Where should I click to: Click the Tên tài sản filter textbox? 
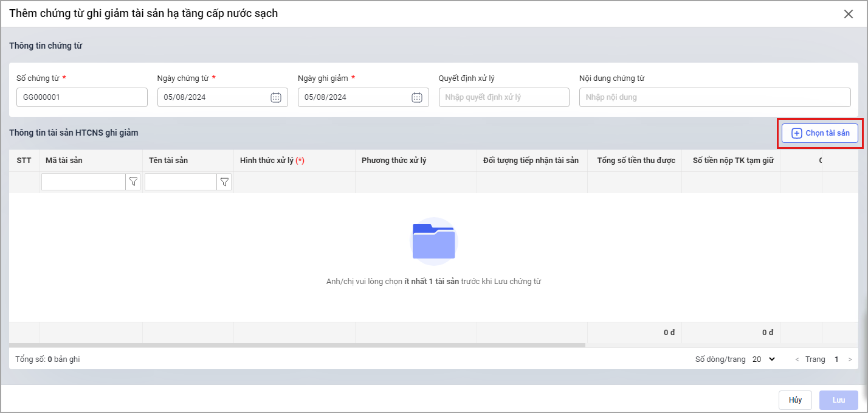coord(181,182)
